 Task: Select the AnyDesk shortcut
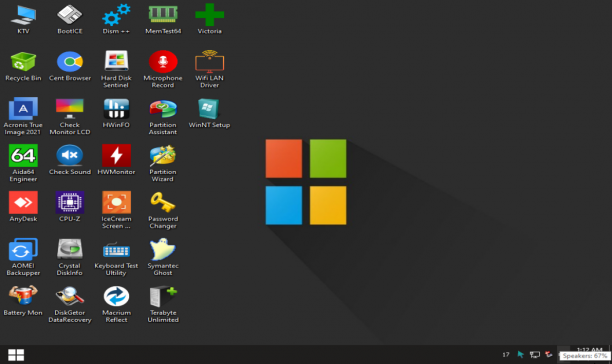click(x=23, y=207)
